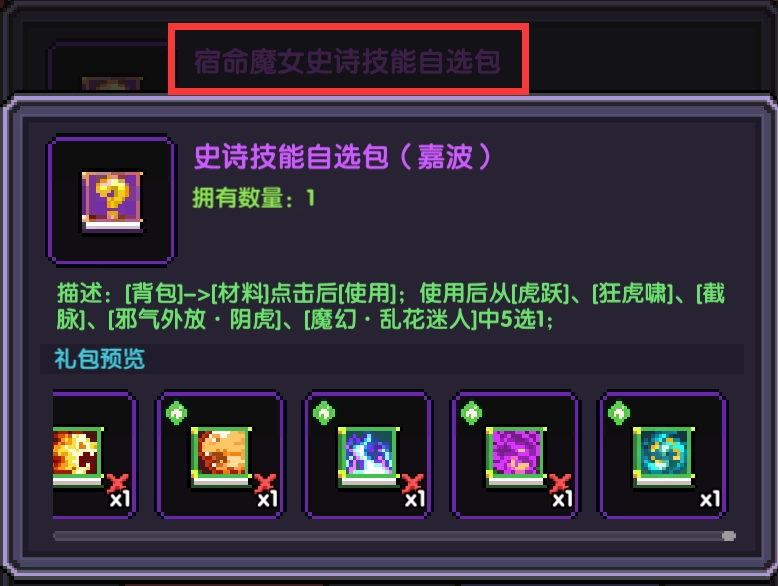
Task: Click green diamond badge on cyan skill slot
Action: coord(618,413)
